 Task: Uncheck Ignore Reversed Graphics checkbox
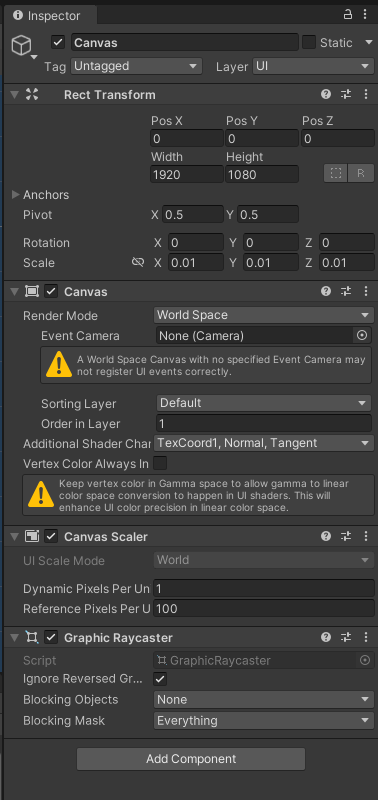pos(160,679)
